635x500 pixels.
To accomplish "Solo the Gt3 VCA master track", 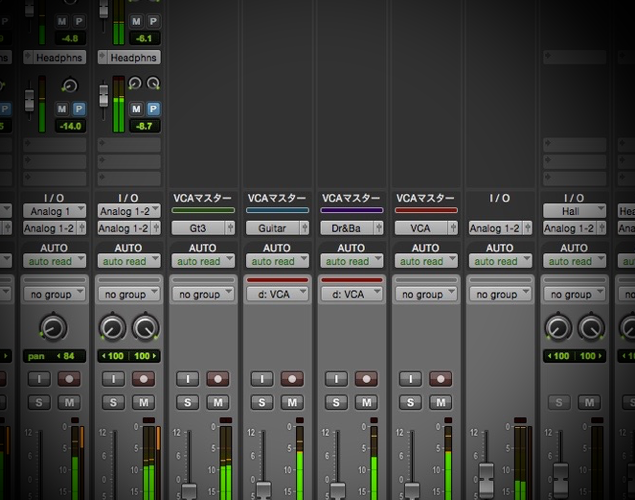I will (x=188, y=402).
